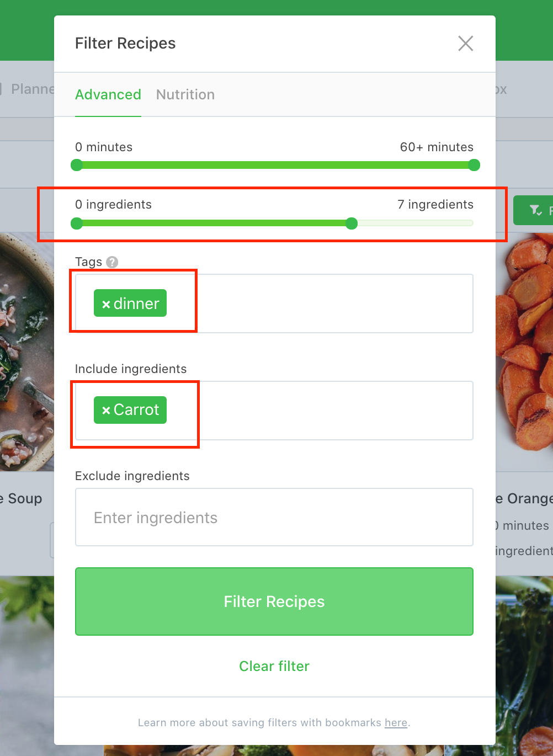This screenshot has width=553, height=756.
Task: Remove the dinner tag via its x icon
Action: 105,303
